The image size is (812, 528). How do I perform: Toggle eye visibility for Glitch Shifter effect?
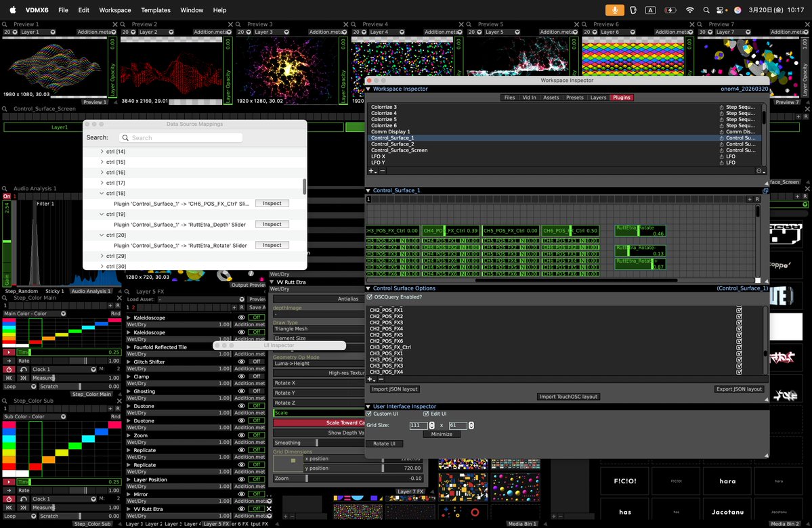241,362
